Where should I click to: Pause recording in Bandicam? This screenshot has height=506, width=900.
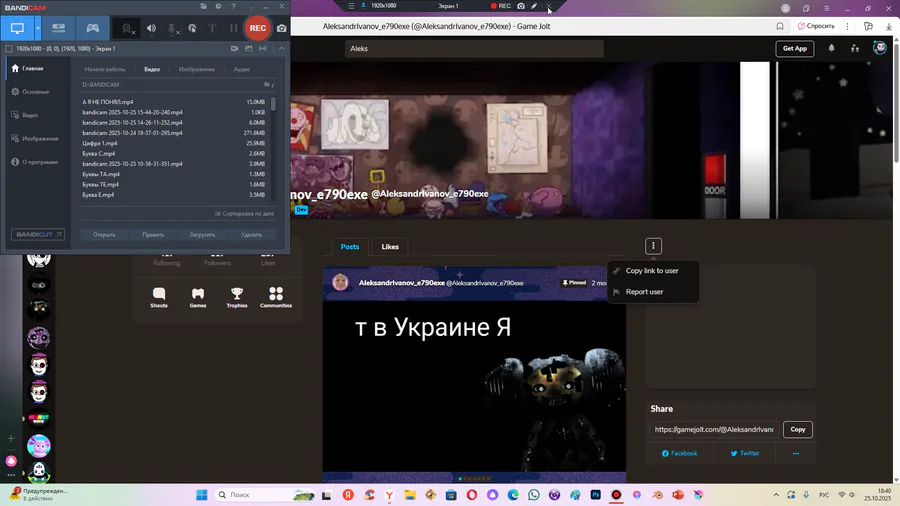(x=233, y=28)
